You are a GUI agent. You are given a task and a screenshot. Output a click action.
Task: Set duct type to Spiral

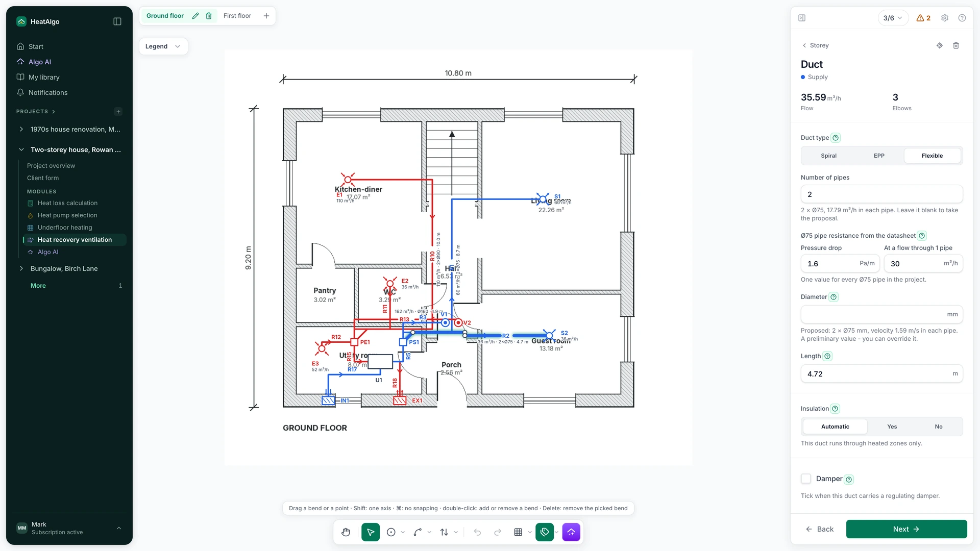[x=828, y=156]
